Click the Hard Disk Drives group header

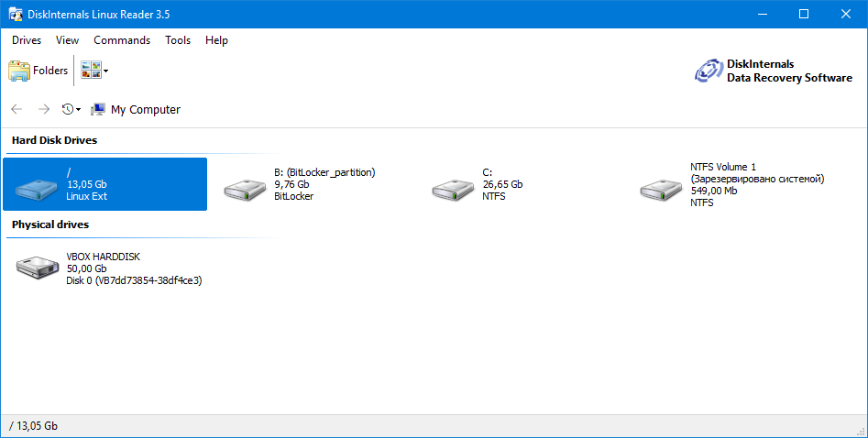coord(54,140)
